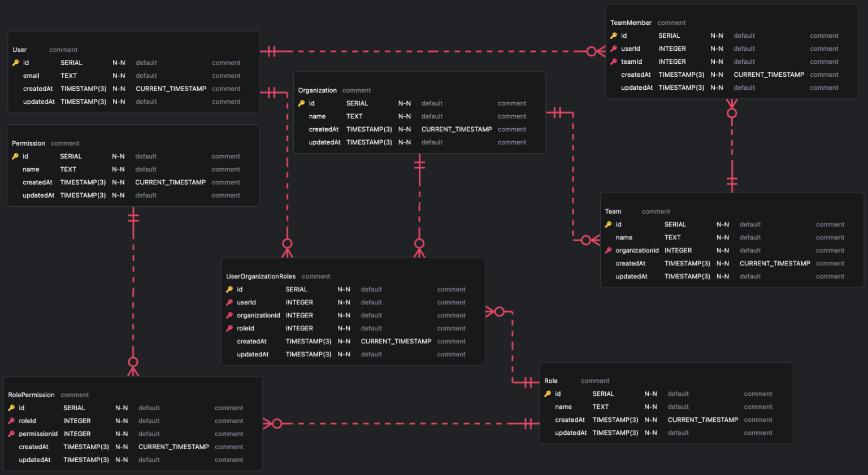Click the Organization table title
This screenshot has width=868, height=475.
318,90
